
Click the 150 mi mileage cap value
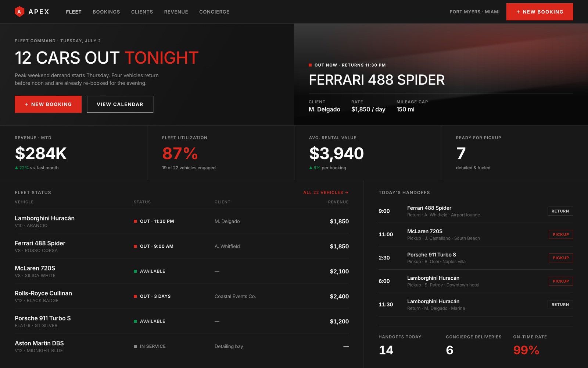[405, 109]
